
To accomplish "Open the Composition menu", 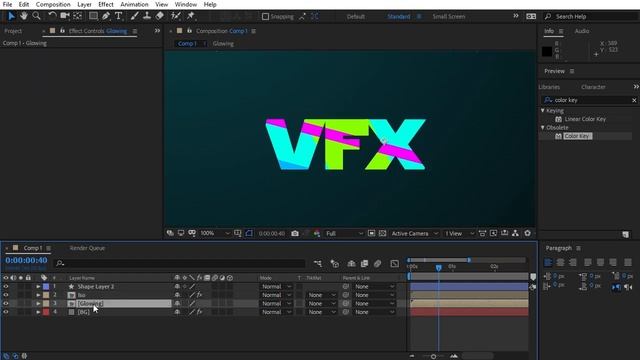I will click(x=53, y=4).
